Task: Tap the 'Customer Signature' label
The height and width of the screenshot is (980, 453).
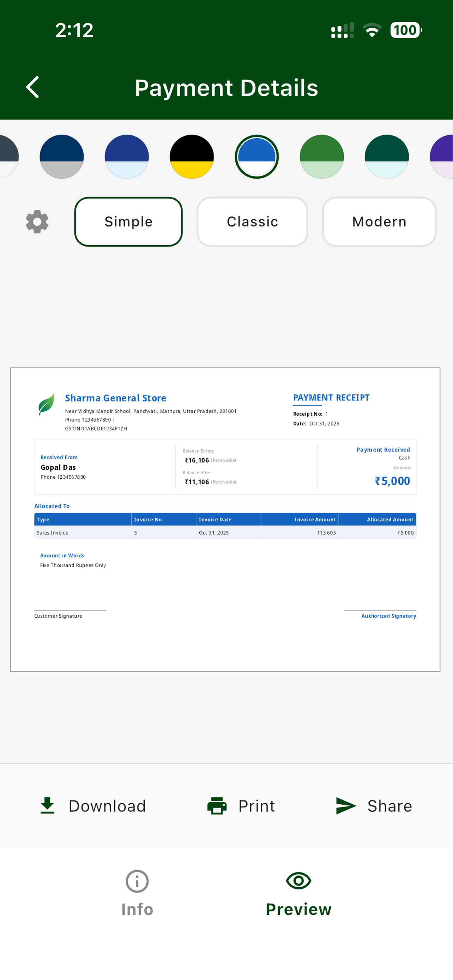Action: click(58, 616)
